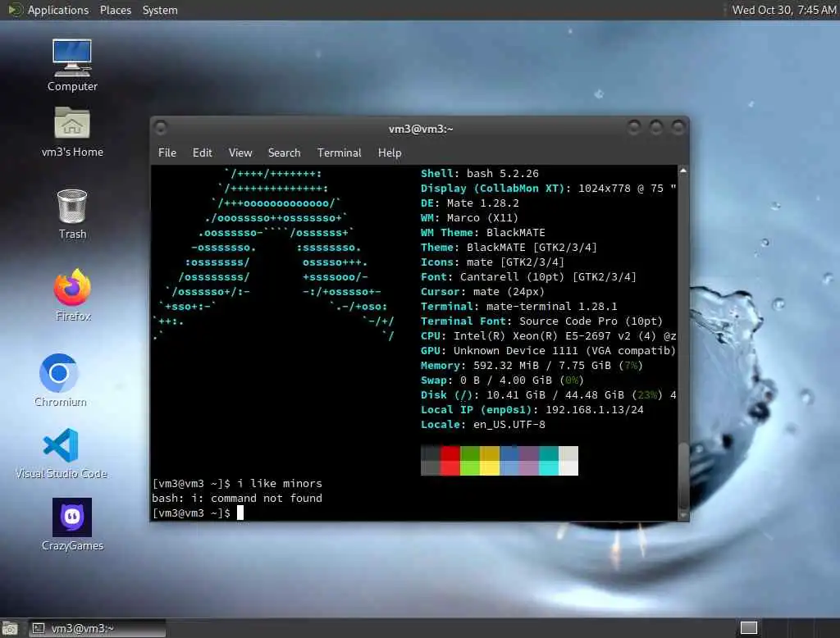Maximize the terminal window

pyautogui.click(x=655, y=127)
